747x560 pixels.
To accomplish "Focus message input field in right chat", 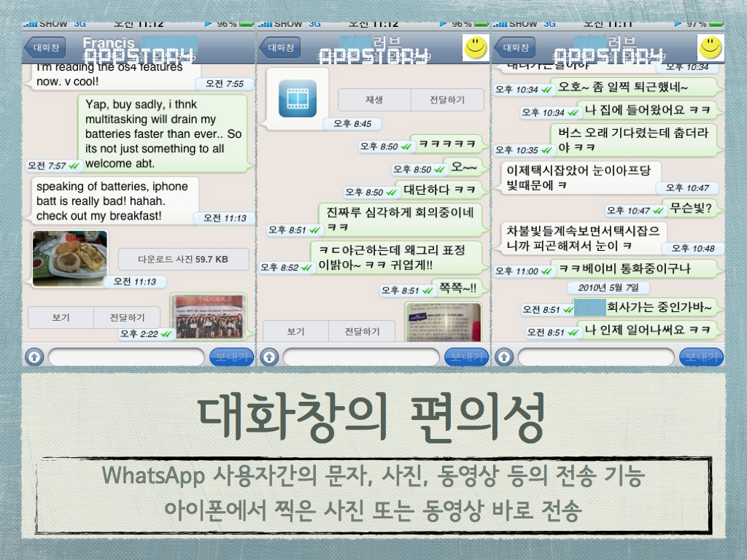I will click(596, 357).
